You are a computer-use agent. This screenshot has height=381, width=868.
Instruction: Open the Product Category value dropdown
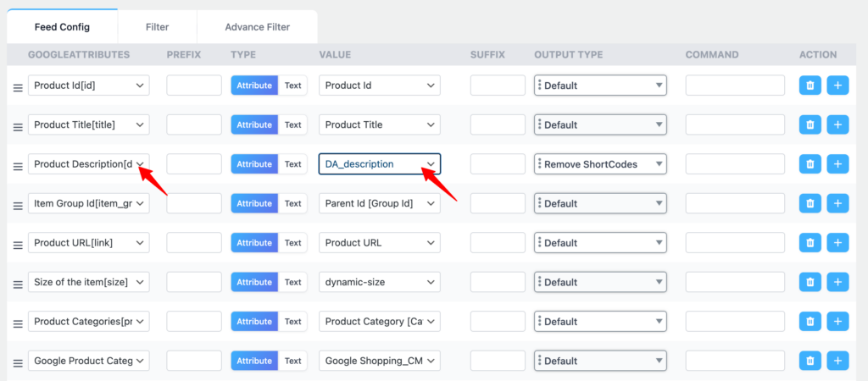(380, 321)
